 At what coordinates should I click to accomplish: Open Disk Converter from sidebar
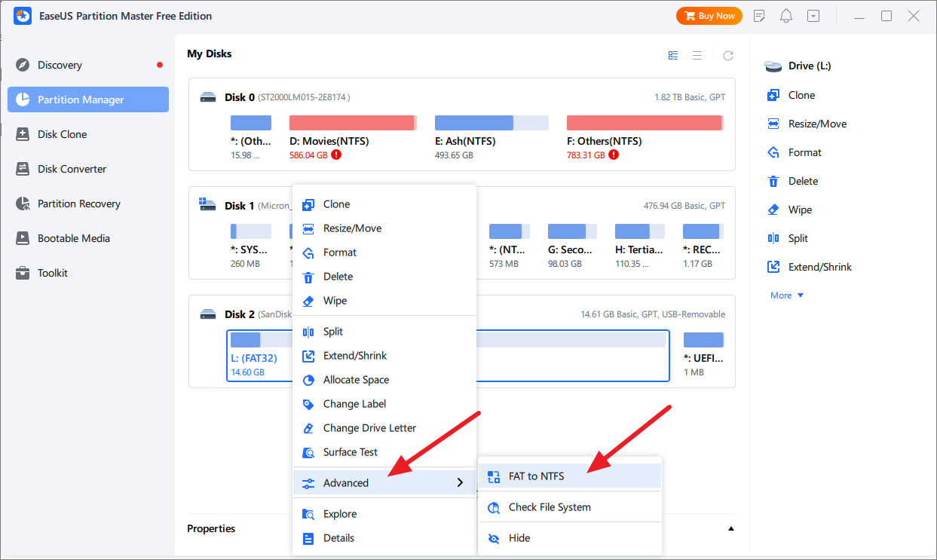coord(88,169)
